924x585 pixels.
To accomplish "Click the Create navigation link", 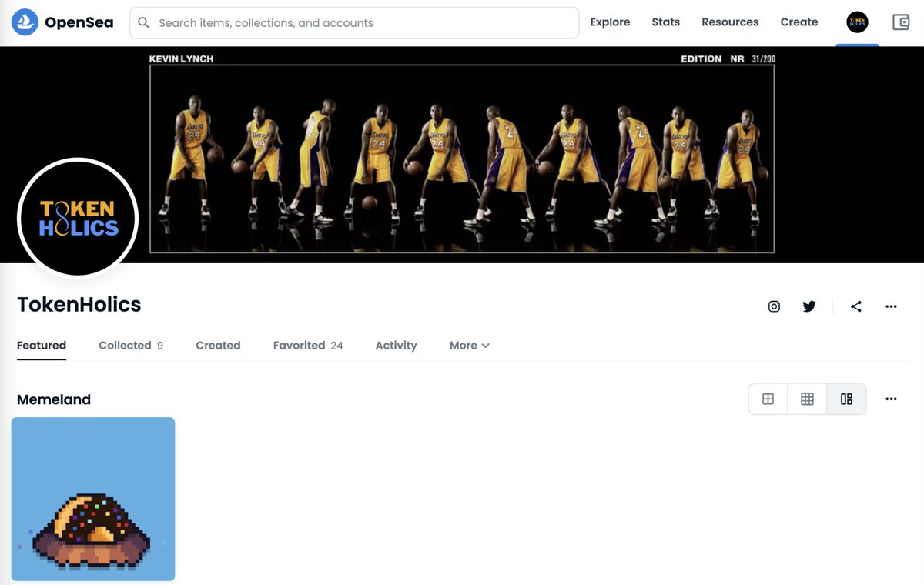I will point(798,22).
